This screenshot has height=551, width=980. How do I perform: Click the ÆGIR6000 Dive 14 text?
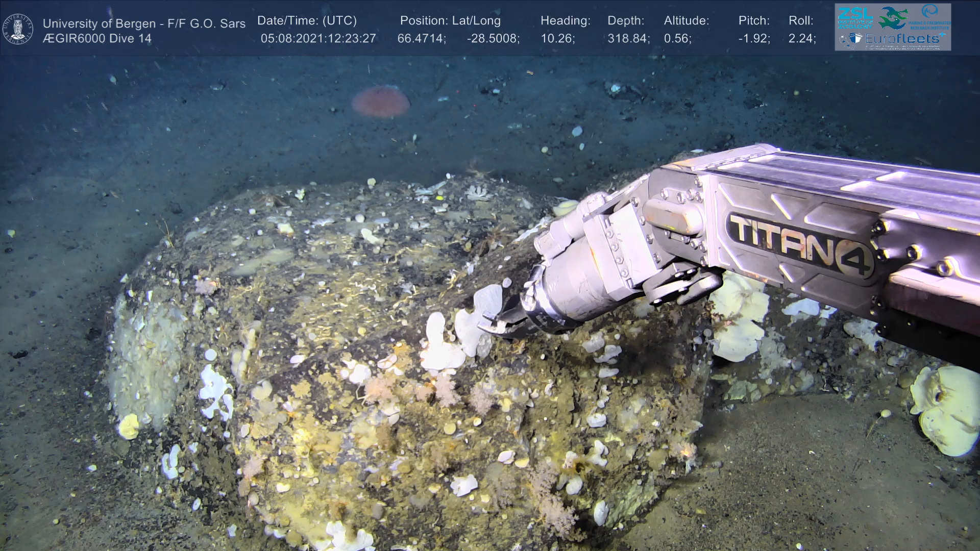(97, 39)
